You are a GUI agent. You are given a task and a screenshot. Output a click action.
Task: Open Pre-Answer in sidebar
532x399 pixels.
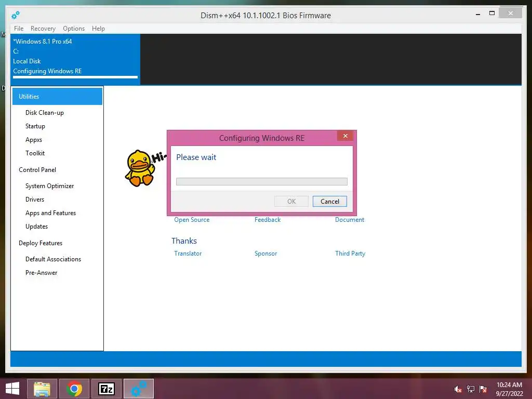click(41, 273)
